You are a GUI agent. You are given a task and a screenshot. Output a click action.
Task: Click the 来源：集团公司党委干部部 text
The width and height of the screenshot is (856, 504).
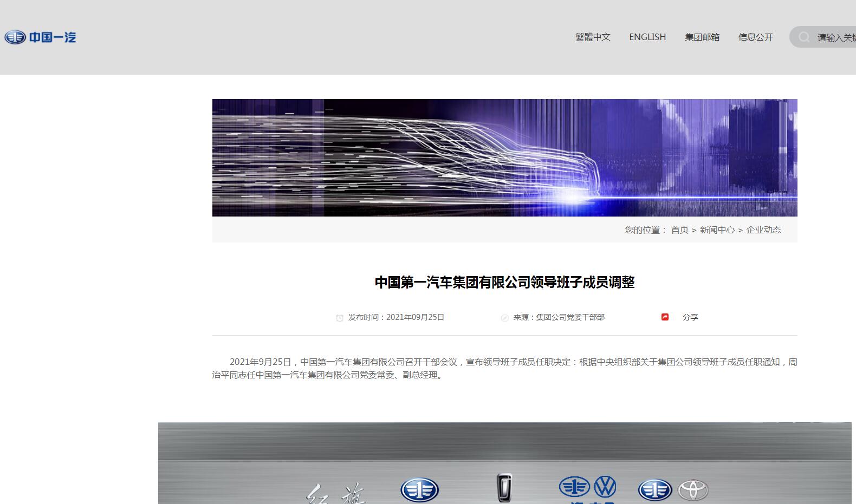point(559,317)
